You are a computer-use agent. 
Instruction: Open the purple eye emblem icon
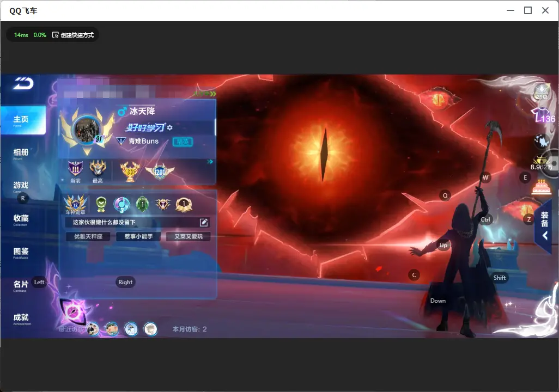pos(73,312)
